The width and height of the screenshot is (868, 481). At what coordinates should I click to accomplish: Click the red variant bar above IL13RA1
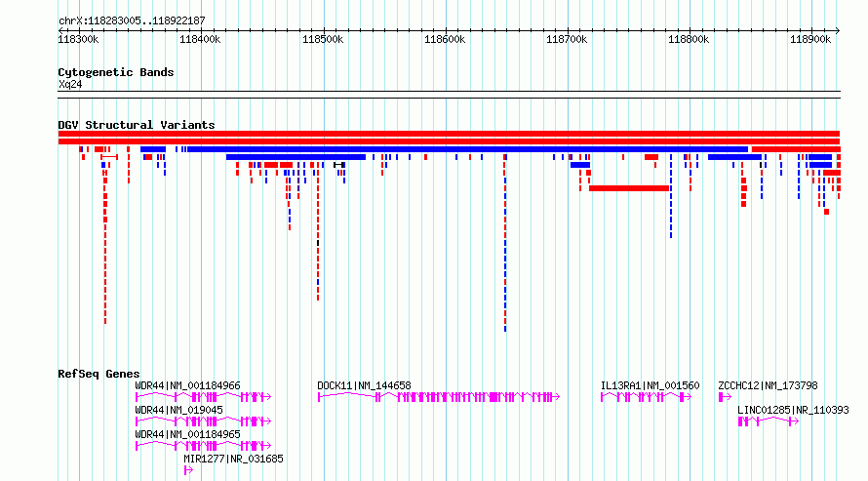pyautogui.click(x=629, y=188)
